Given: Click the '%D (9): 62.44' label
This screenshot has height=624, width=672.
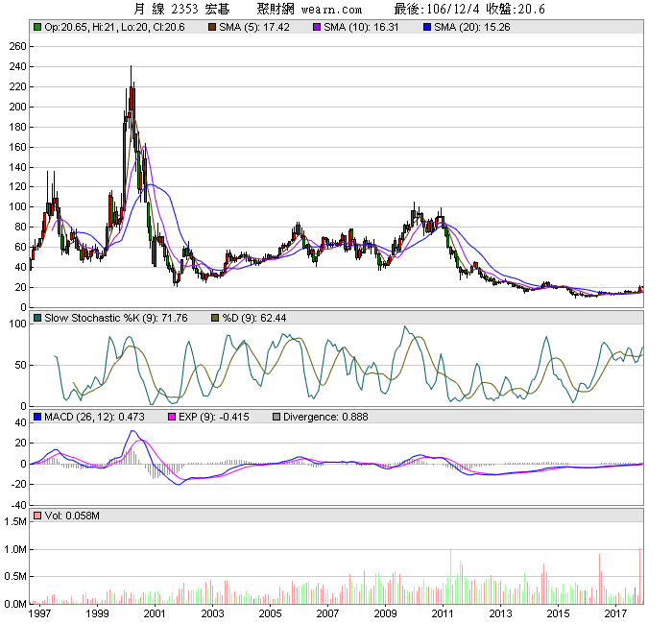Looking at the screenshot, I should pyautogui.click(x=254, y=318).
